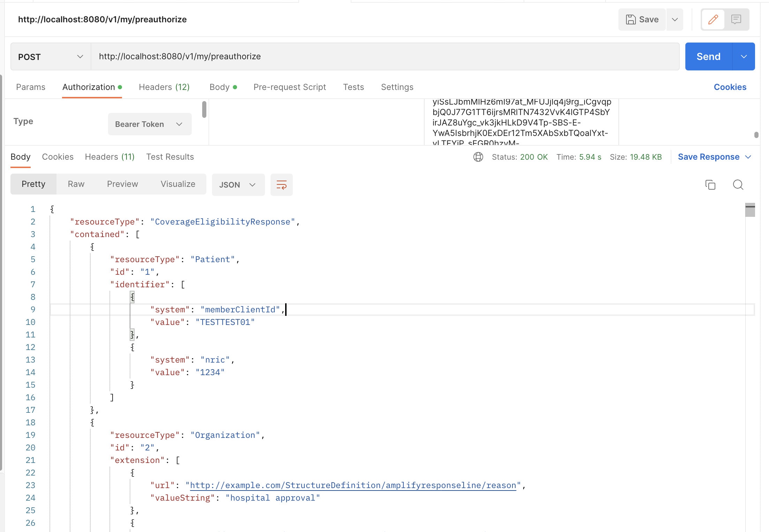Click the "hospital approval" valueString
The image size is (769, 532).
tap(273, 498)
